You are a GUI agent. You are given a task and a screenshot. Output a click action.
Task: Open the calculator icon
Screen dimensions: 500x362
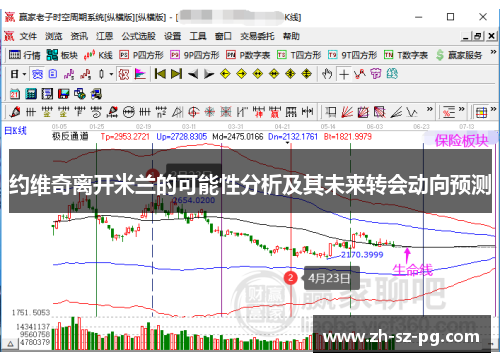coord(31,94)
